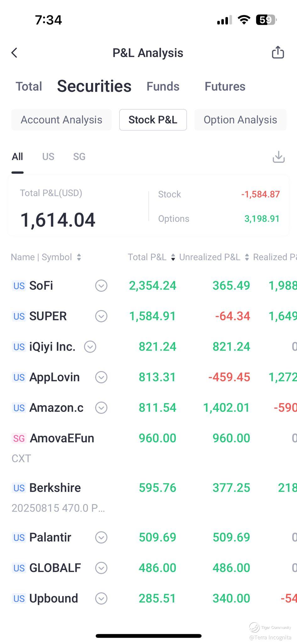Viewport: 297px width, 644px height.
Task: Tap the share icon at top right
Action: pyautogui.click(x=278, y=53)
